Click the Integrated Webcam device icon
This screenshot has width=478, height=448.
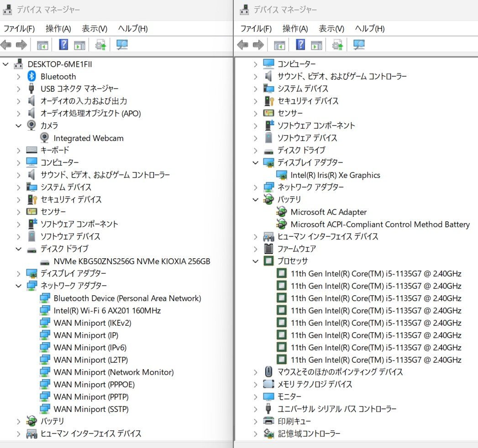45,138
